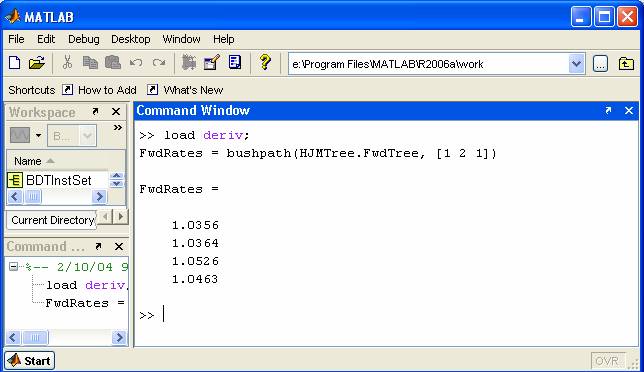Switch to the Current Directory tab

coord(52,220)
